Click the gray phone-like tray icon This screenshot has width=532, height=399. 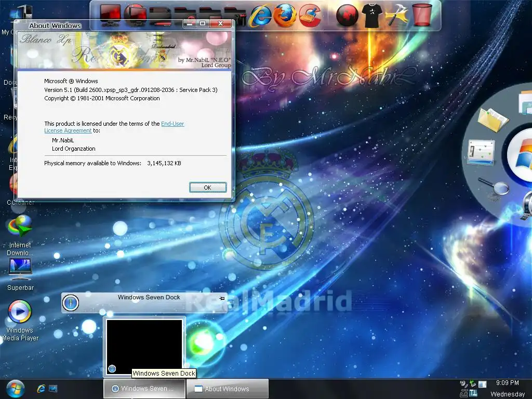[x=464, y=394]
